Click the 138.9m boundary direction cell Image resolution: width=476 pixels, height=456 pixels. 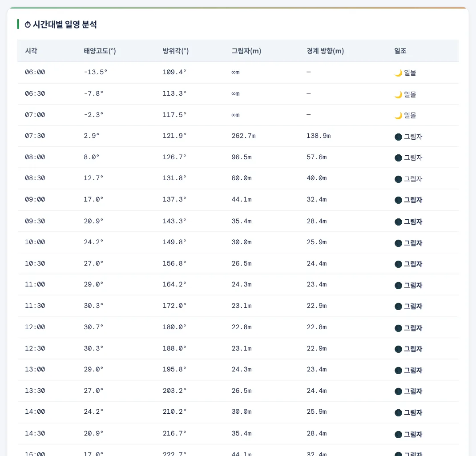tap(319, 136)
